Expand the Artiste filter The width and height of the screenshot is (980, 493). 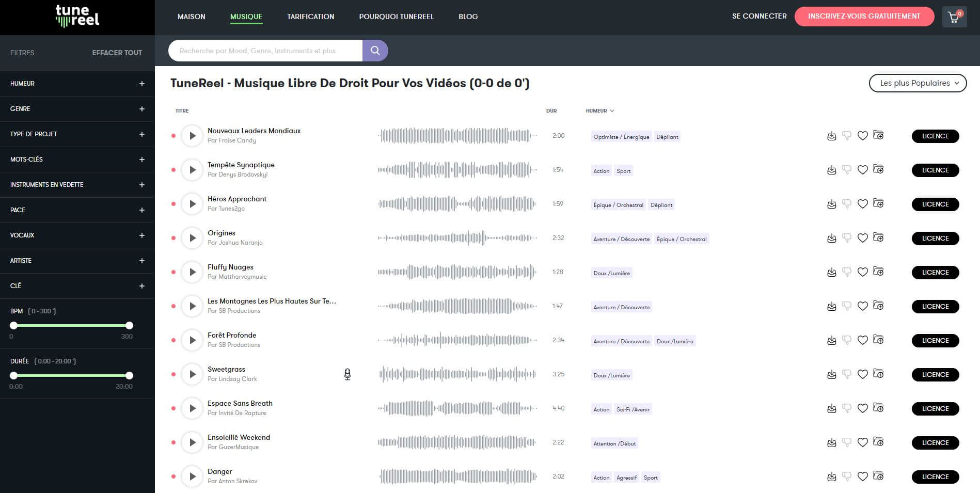coord(77,261)
